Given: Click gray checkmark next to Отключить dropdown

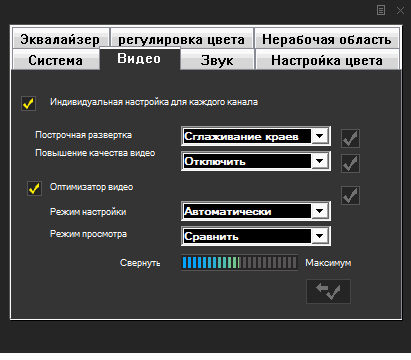Looking at the screenshot, I should coord(350,163).
